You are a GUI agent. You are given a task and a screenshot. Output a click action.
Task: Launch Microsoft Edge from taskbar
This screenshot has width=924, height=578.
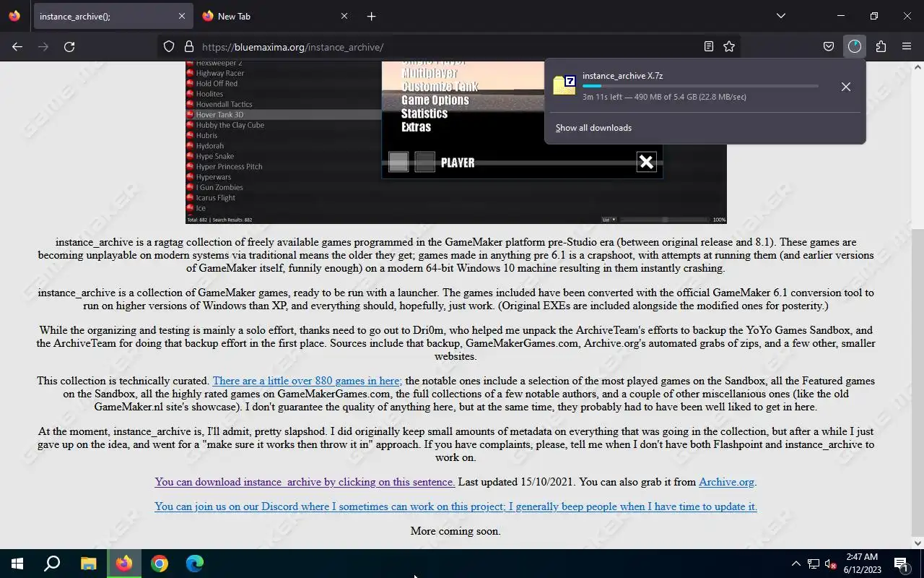(195, 564)
